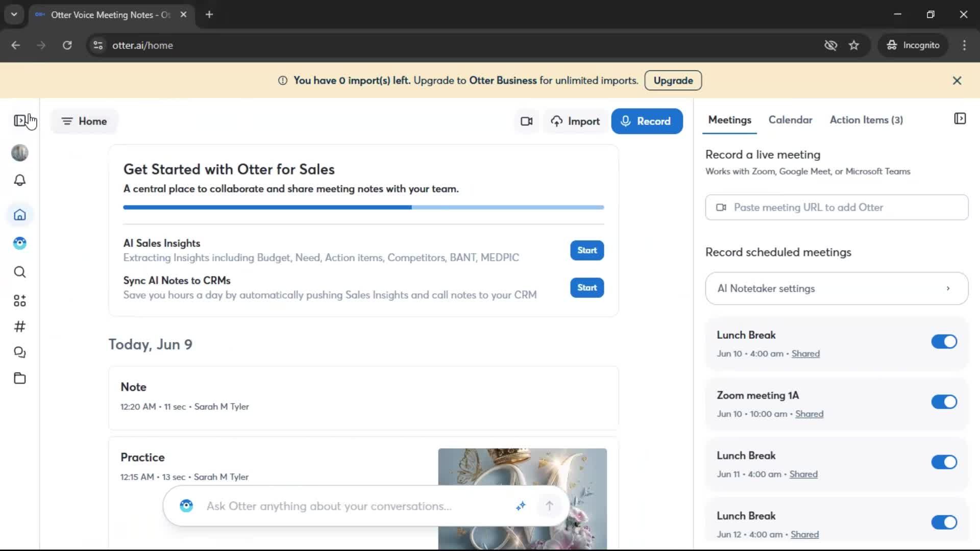Image resolution: width=980 pixels, height=551 pixels.
Task: Open the search magnifier in sidebar
Action: [x=19, y=272]
